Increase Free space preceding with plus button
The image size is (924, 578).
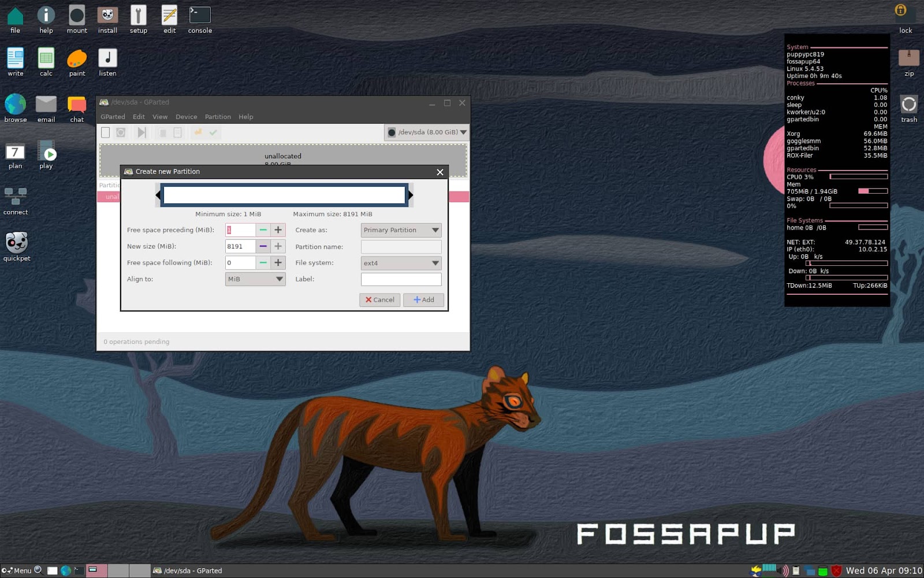click(278, 230)
